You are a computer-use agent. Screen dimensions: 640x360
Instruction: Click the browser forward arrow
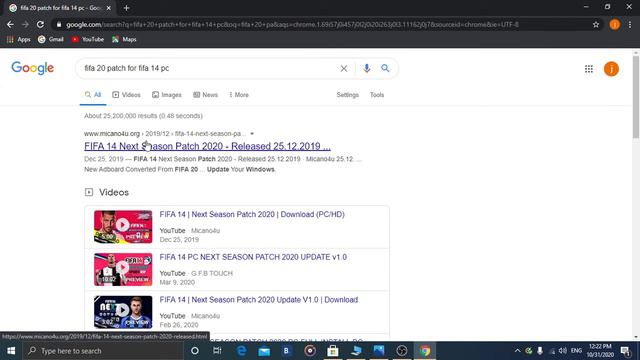[x=25, y=24]
